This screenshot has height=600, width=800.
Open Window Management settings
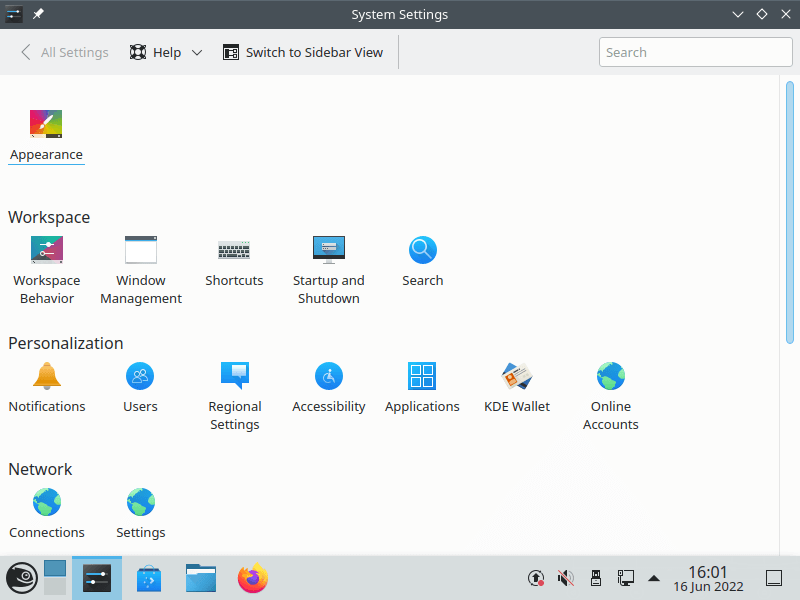pos(141,270)
